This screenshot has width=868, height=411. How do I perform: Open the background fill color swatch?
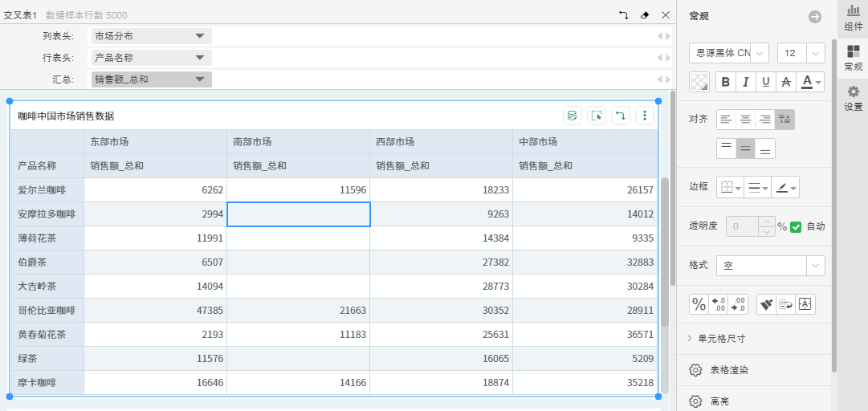tap(699, 82)
